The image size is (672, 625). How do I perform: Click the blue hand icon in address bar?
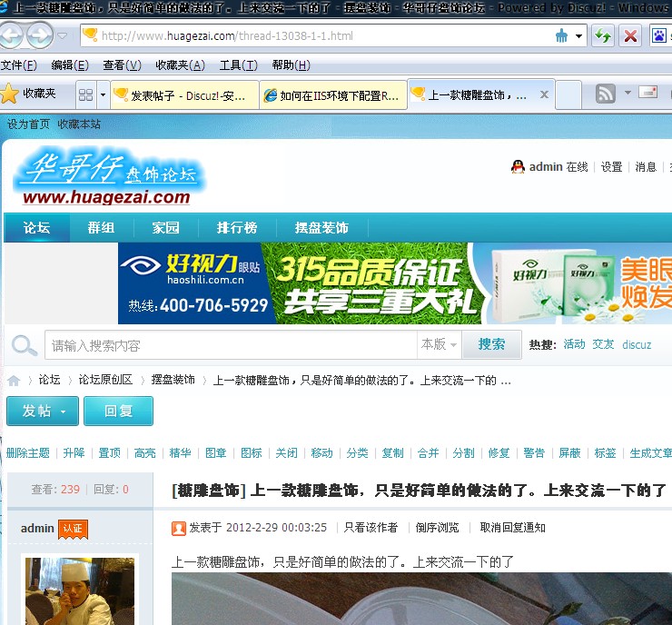coord(561,36)
